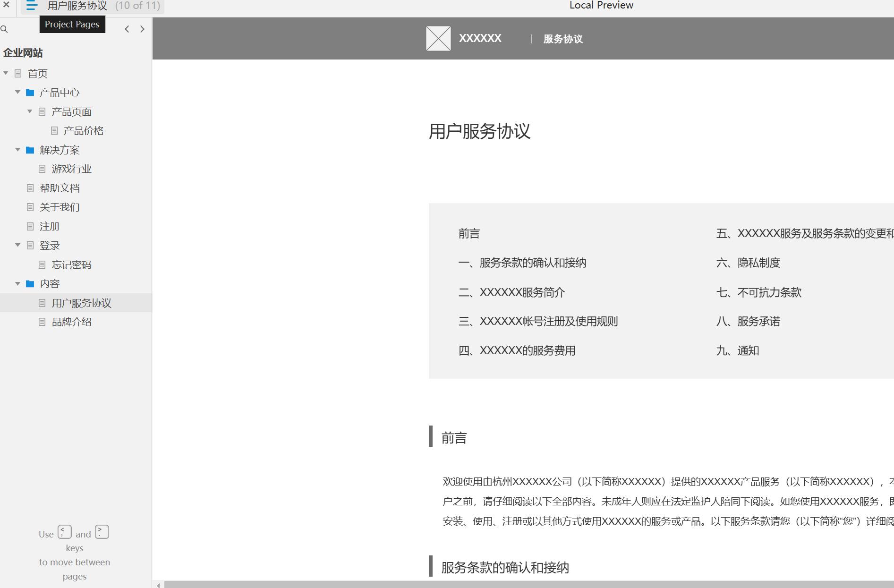This screenshot has height=588, width=894.
Task: Close the sidebar with the X icon
Action: point(6,5)
